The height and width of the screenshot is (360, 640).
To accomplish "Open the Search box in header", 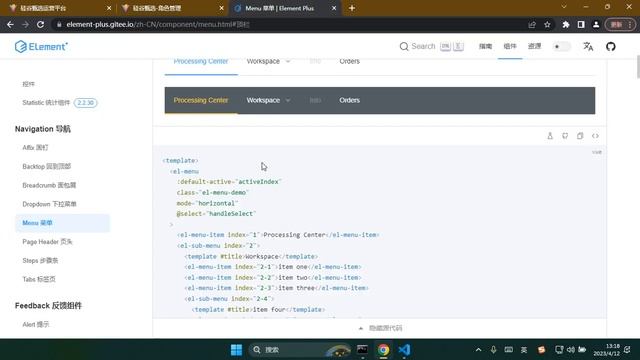I will point(431,47).
